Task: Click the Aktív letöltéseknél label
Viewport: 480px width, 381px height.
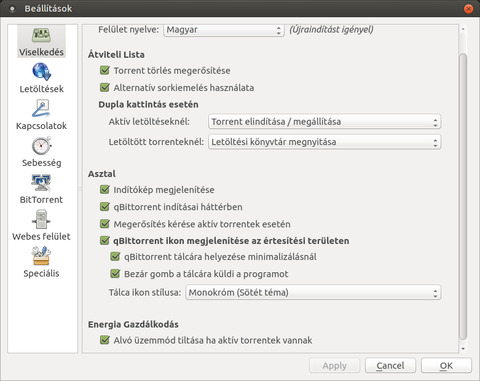Action: (149, 121)
